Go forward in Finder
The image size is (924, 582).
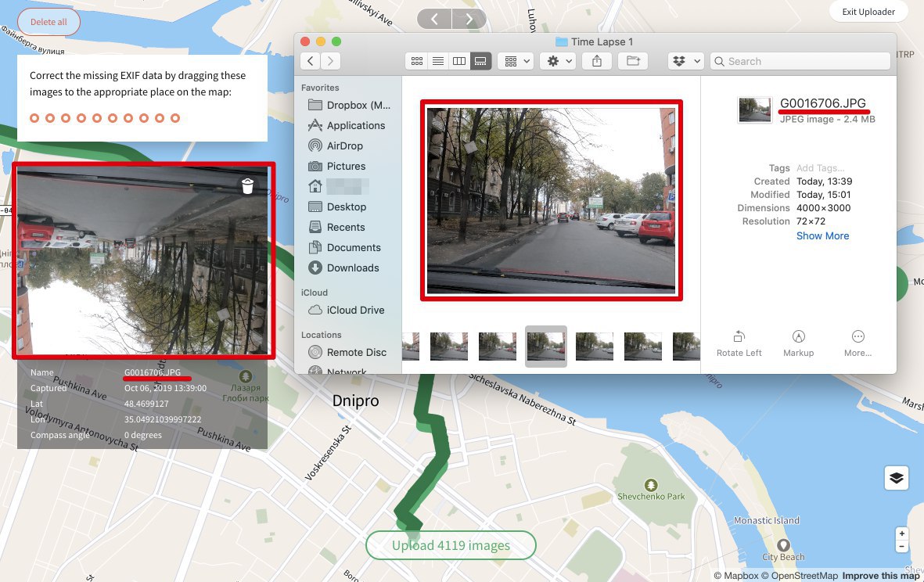point(331,61)
